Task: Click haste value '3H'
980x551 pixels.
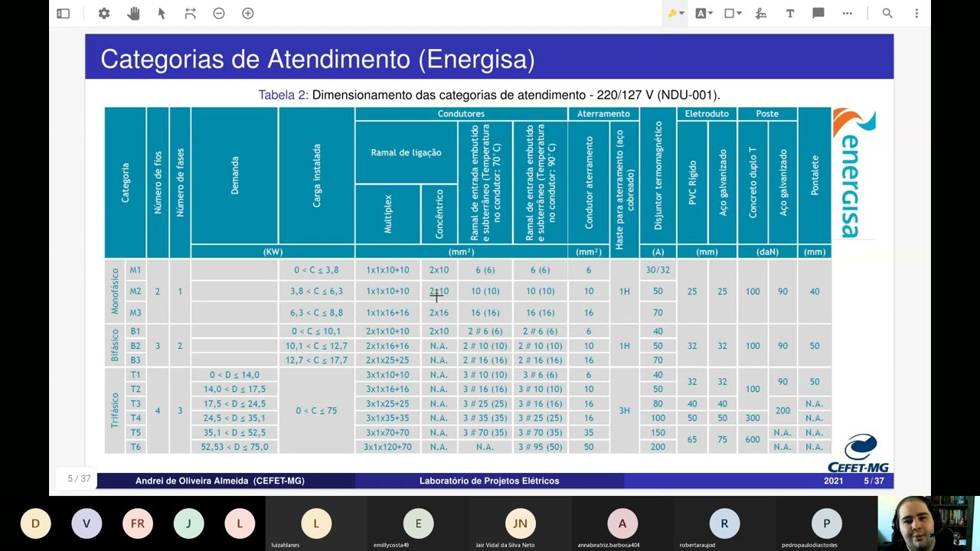Action: (x=624, y=411)
